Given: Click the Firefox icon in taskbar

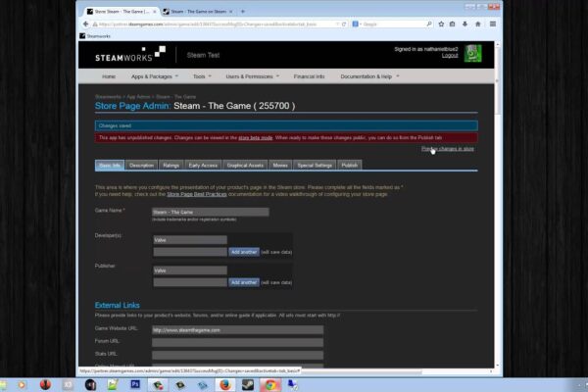Looking at the screenshot, I should tap(223, 384).
